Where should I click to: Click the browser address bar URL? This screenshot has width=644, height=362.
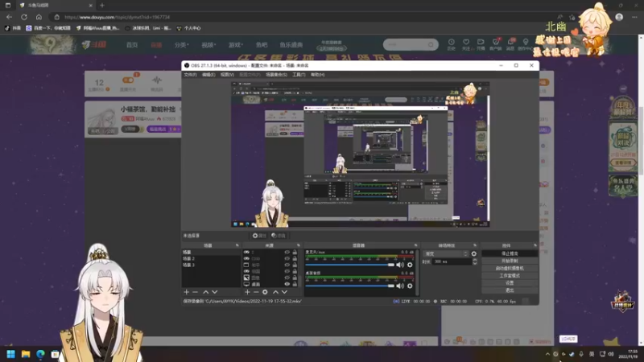[x=118, y=17]
